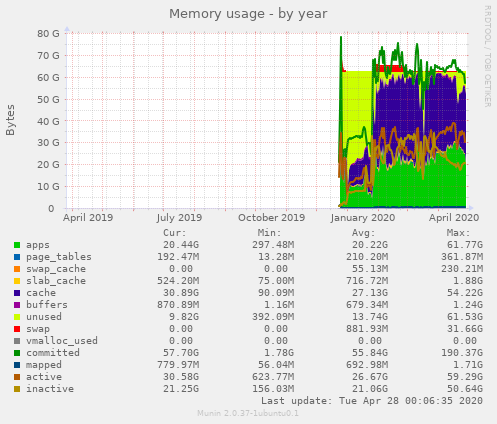Click the 'Memory usage - by year' title
The image size is (497, 424).
[248, 14]
